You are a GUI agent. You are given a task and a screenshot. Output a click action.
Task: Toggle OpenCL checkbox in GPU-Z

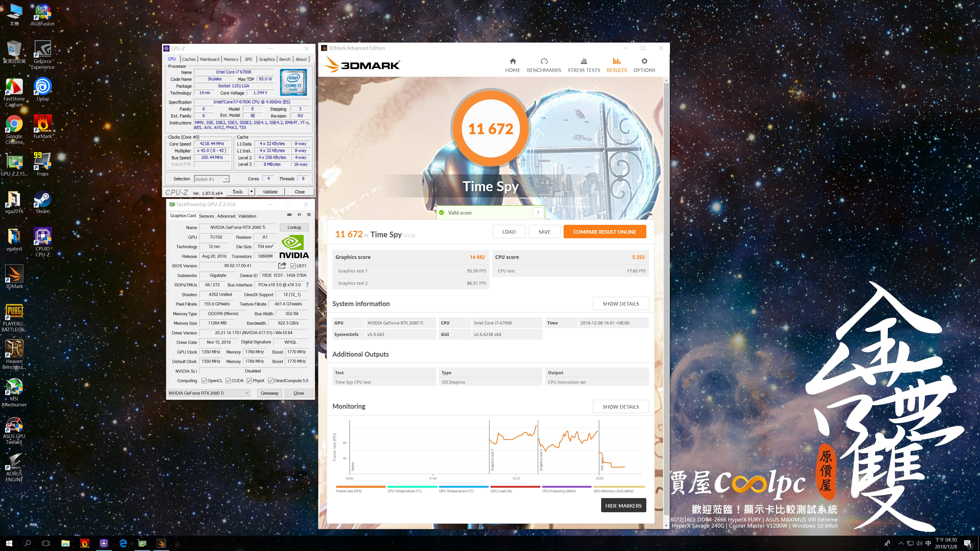coord(204,381)
